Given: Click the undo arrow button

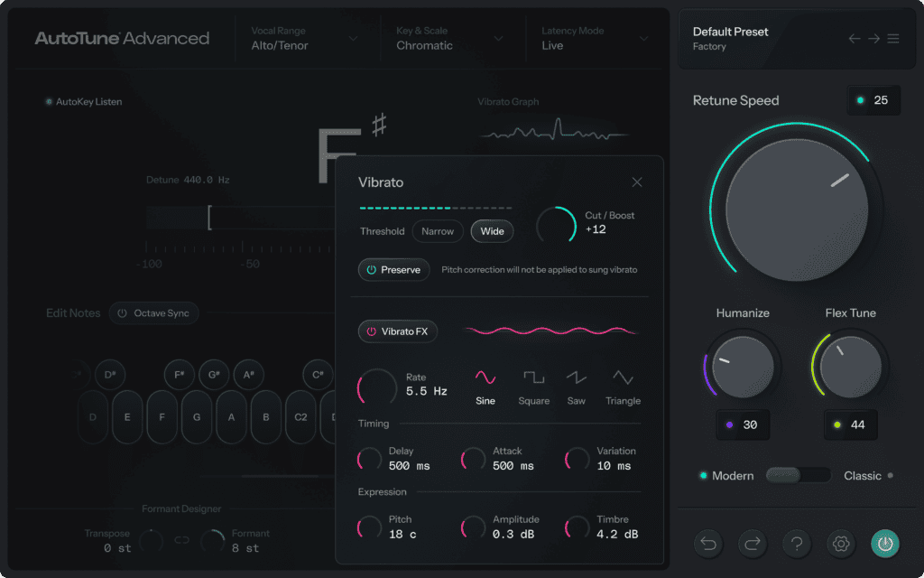Looking at the screenshot, I should [708, 543].
